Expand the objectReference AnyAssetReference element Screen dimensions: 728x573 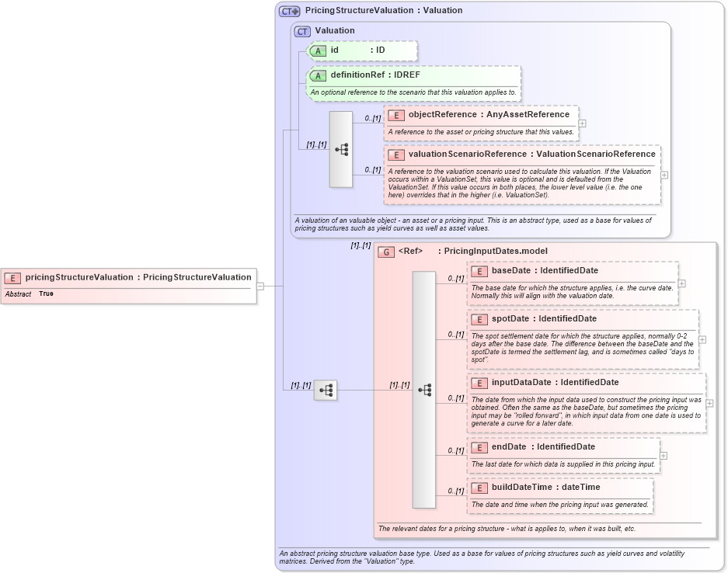(x=581, y=123)
